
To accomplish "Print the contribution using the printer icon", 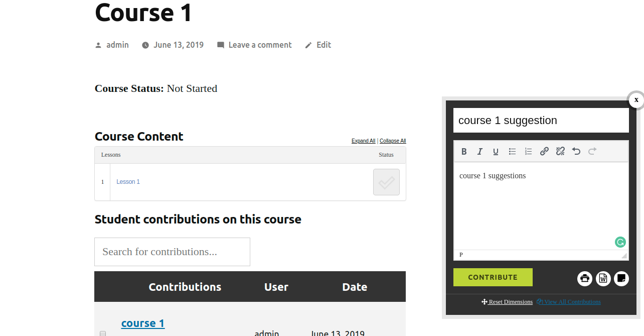I will point(585,278).
